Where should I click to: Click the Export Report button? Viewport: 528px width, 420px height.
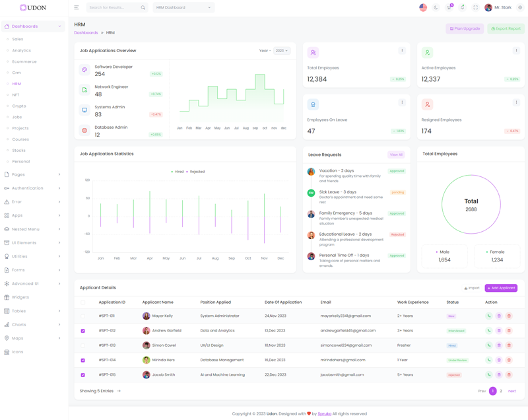[x=506, y=29]
